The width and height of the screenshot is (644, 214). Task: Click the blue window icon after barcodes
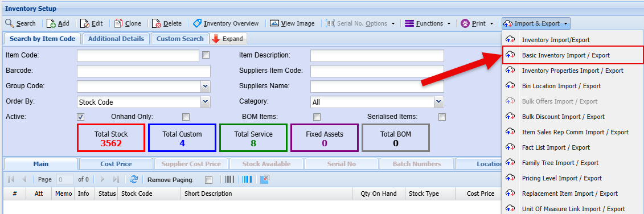coord(265,179)
